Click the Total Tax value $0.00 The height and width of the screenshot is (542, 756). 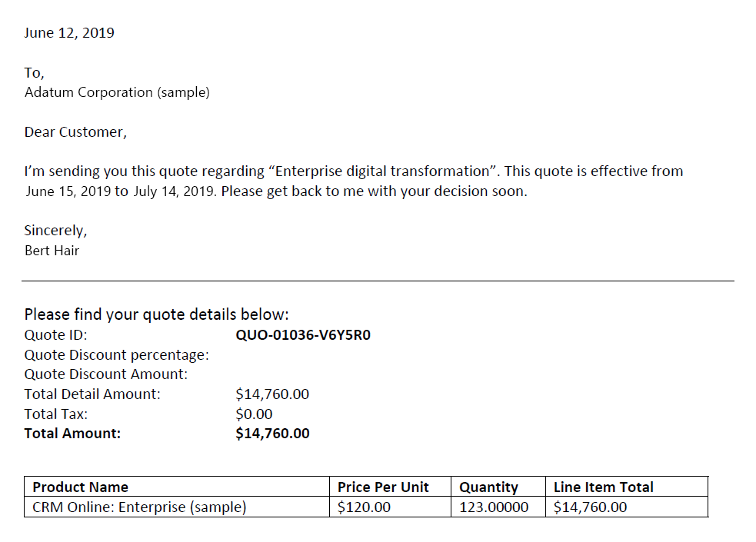coord(254,414)
